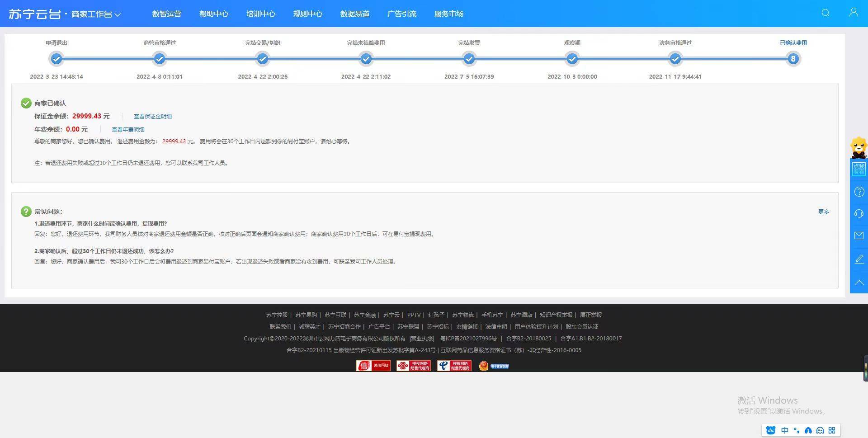The width and height of the screenshot is (868, 438).
Task: Click the China Telecom authorized agent badge
Action: [454, 366]
